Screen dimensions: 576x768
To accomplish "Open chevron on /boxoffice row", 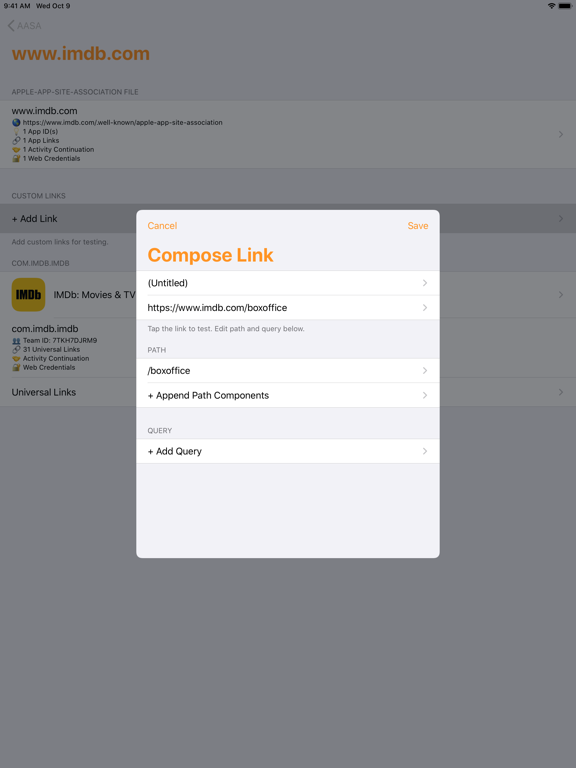I will pos(425,371).
